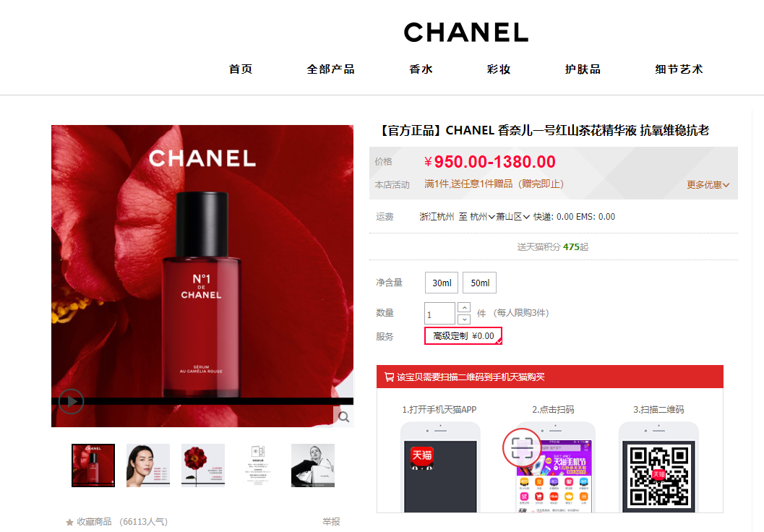The image size is (764, 532).
Task: Click the Tmall app icon on phone
Action: [422, 458]
